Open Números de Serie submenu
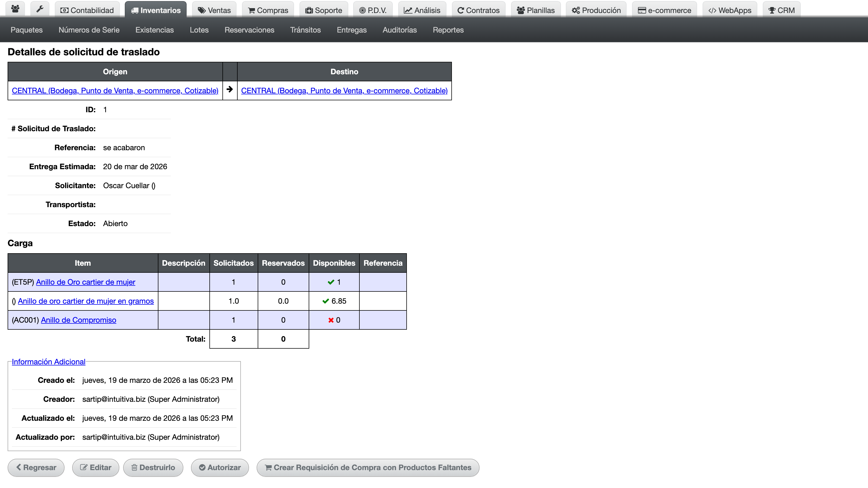This screenshot has height=488, width=868. (x=89, y=30)
